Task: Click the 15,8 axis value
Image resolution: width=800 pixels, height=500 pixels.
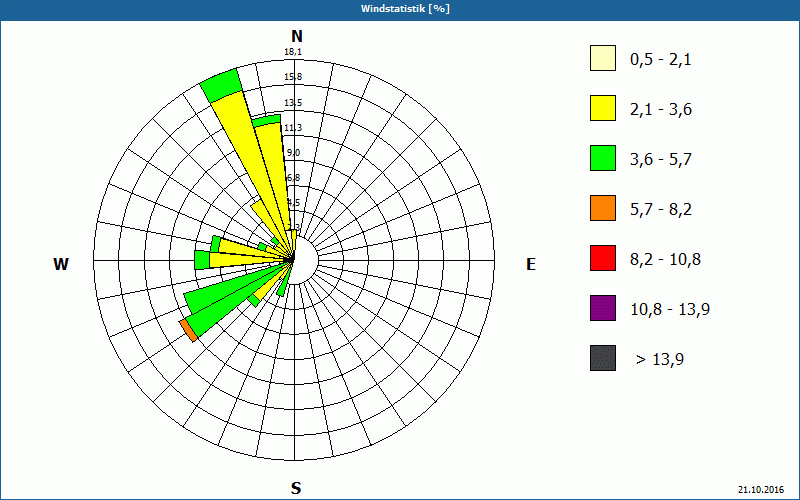Action: tap(293, 77)
